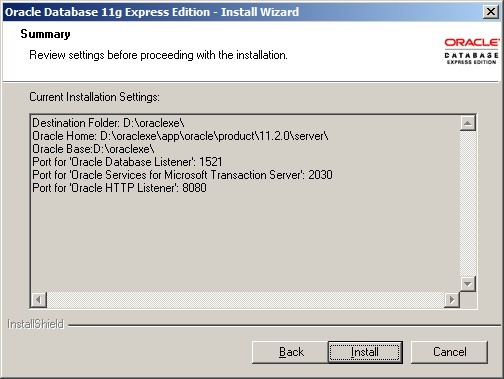
Task: Click the horizontal scrollbar track
Action: [x=245, y=299]
